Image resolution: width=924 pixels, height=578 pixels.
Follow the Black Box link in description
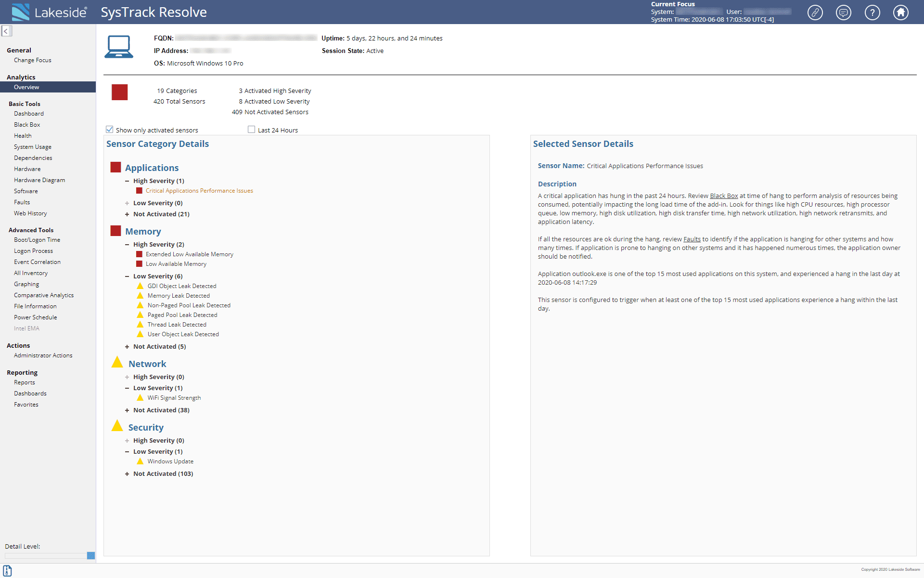click(724, 196)
